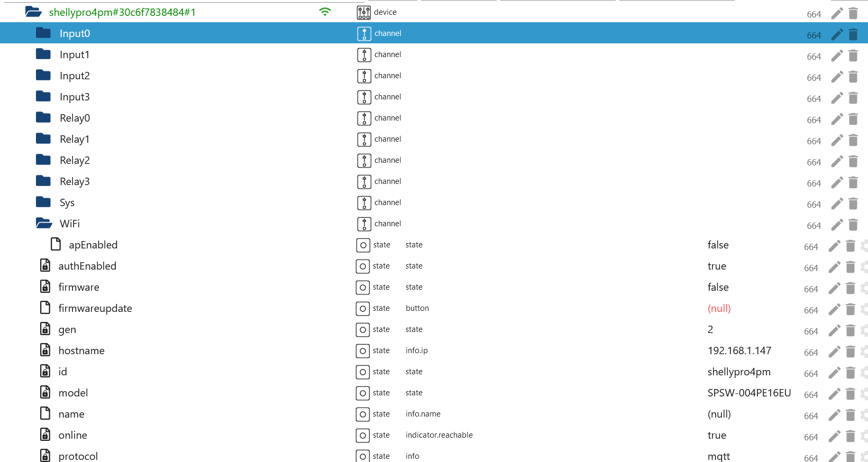
Task: Expand the Input0 folder
Action: [43, 33]
